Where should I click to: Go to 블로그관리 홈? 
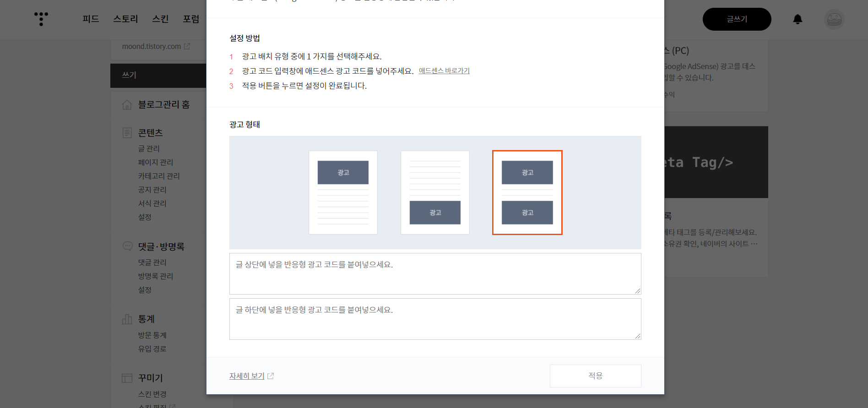pyautogui.click(x=164, y=105)
